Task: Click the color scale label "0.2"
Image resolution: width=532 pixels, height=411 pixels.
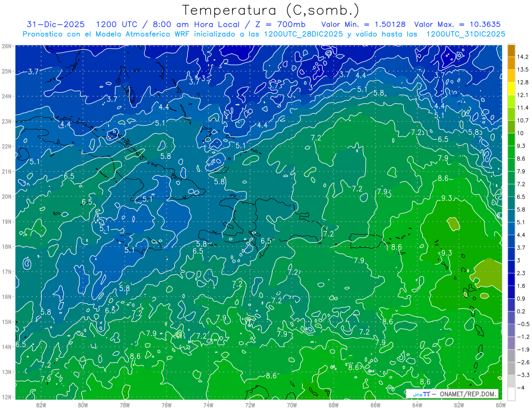Action: point(521,312)
